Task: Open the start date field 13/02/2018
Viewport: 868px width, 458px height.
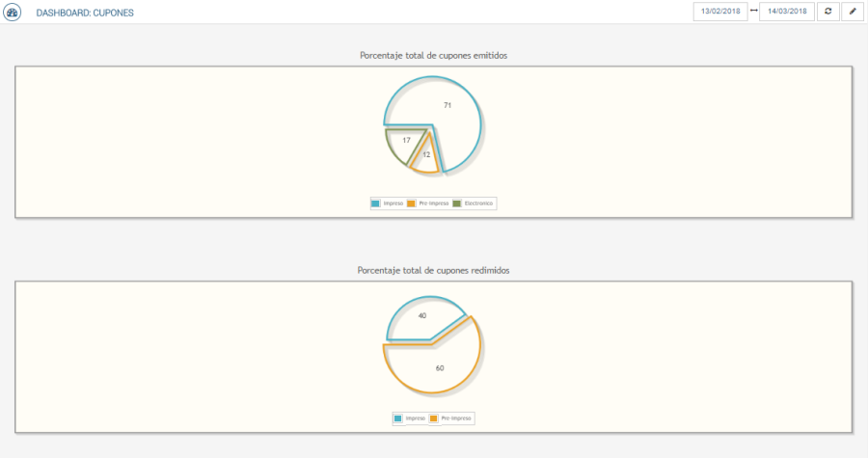Action: [x=720, y=12]
